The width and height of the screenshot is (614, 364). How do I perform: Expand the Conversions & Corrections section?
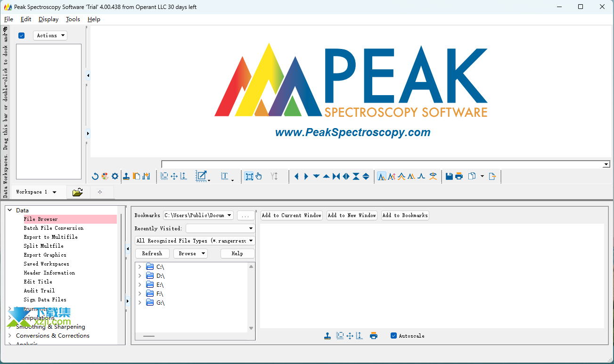point(9,336)
